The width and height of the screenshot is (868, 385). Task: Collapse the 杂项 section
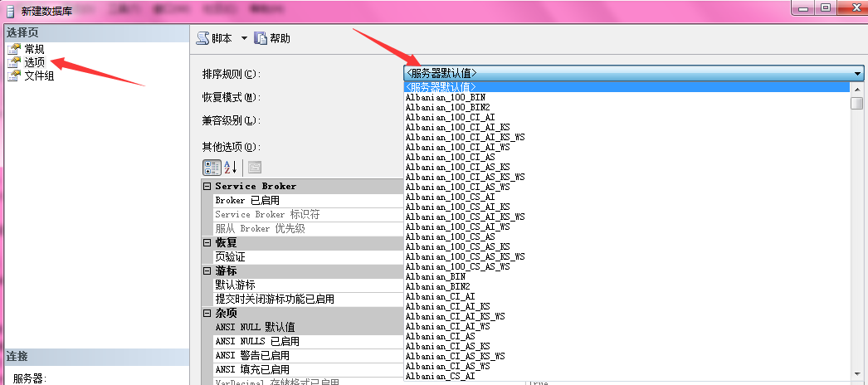pyautogui.click(x=207, y=313)
